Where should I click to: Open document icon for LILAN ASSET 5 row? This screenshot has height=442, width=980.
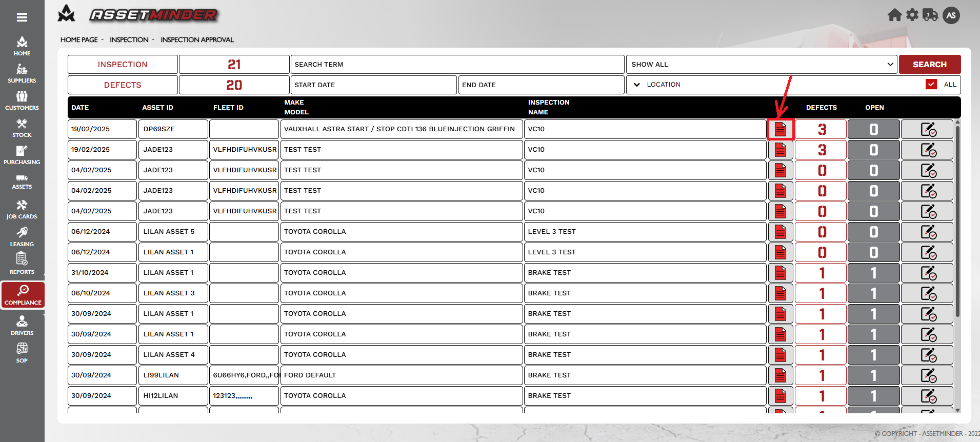tap(781, 232)
